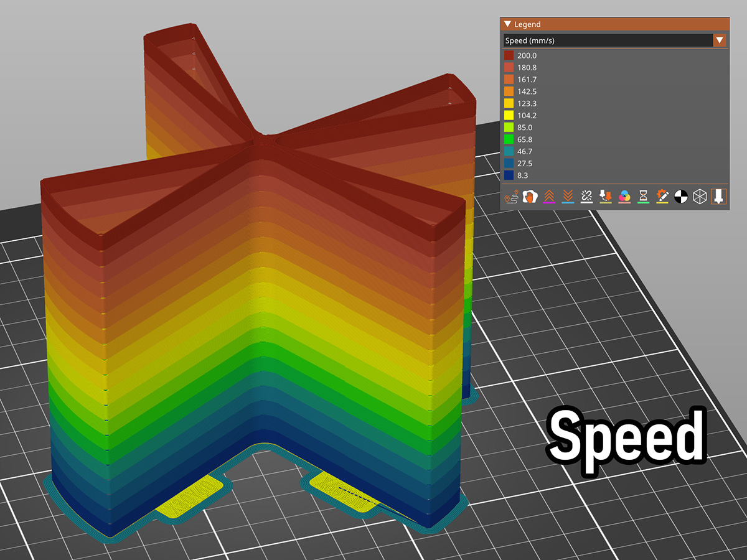Click the 180.8 speed color swatch
Image resolution: width=747 pixels, height=560 pixels.
509,67
